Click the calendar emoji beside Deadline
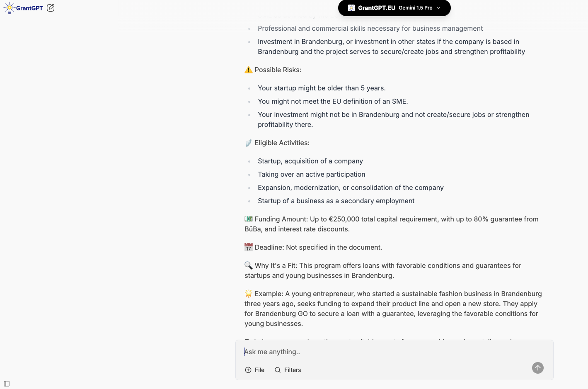The width and height of the screenshot is (588, 389). pyautogui.click(x=249, y=247)
